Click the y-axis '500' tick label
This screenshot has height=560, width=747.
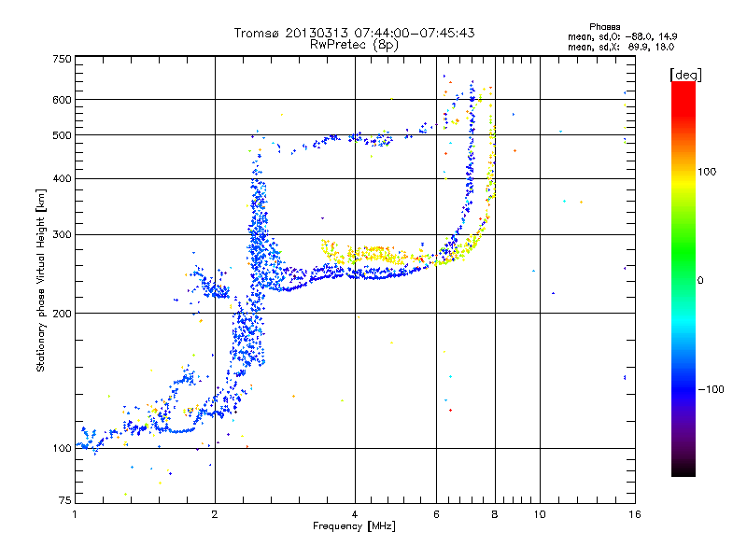(63, 135)
